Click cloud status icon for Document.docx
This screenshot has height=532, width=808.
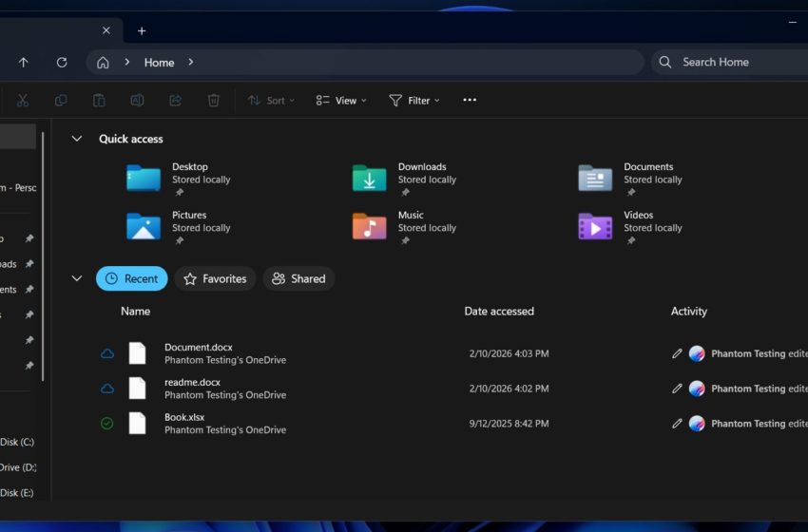tap(107, 353)
